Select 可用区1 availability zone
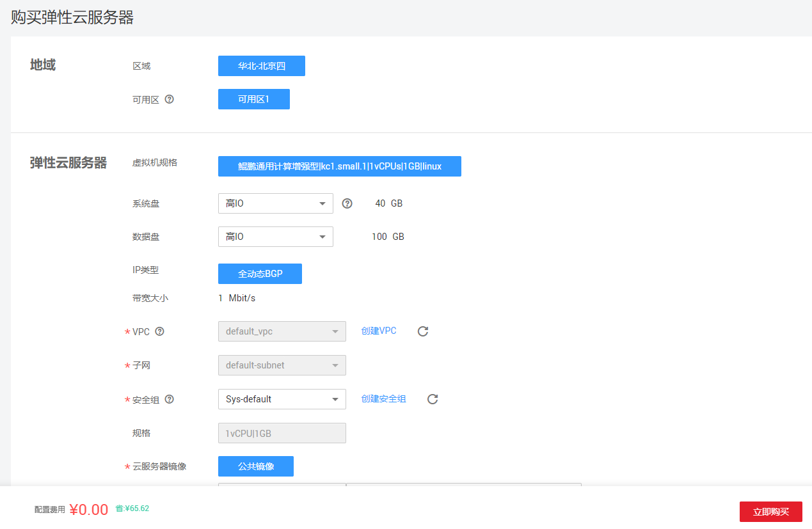This screenshot has height=529, width=812. [x=254, y=99]
